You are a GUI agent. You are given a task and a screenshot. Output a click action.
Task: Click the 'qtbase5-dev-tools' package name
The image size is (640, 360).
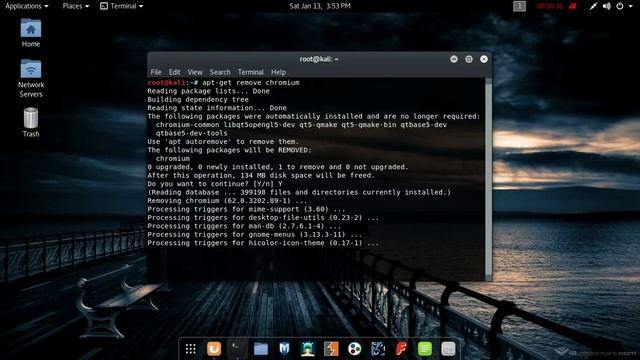click(191, 133)
